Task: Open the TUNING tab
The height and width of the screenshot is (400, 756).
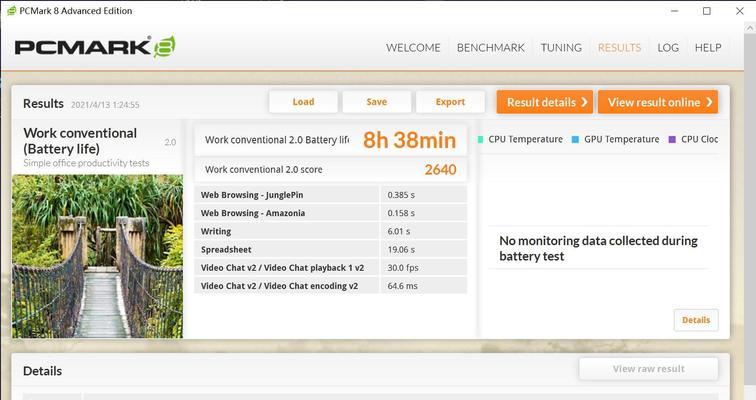Action: [x=561, y=48]
